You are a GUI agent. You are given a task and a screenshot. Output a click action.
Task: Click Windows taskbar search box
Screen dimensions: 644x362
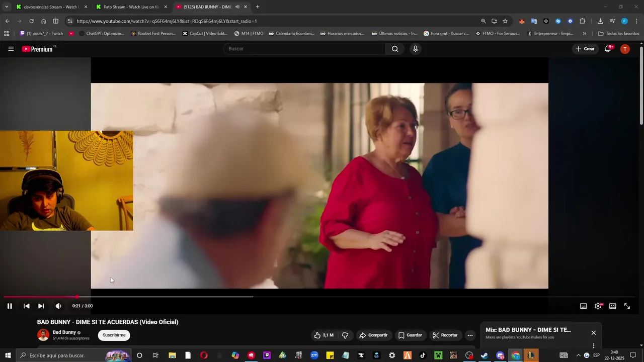point(74,355)
